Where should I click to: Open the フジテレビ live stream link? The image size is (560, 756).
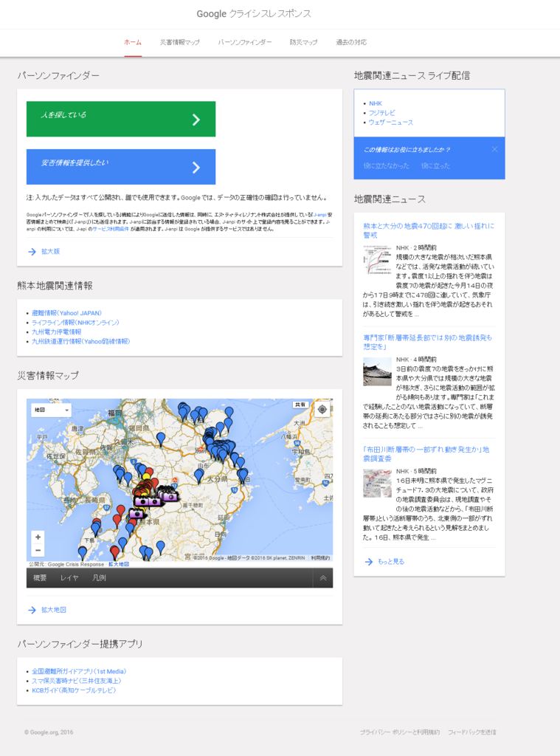coord(381,113)
